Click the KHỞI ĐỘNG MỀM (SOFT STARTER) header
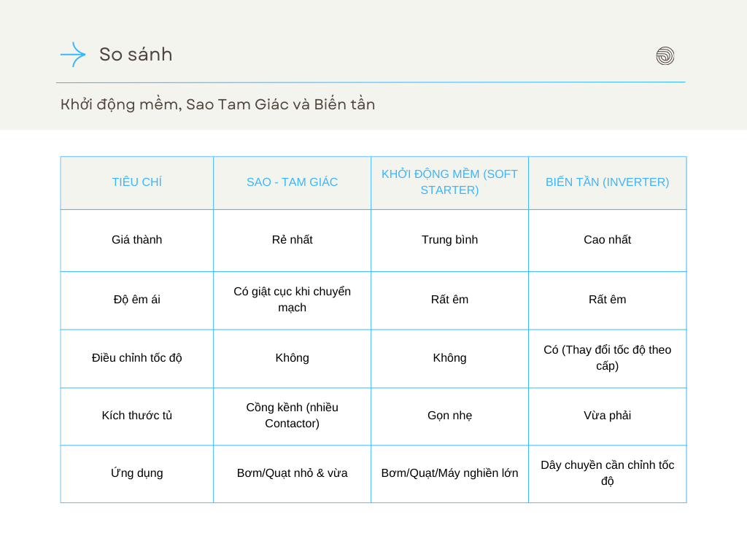The height and width of the screenshot is (560, 747). click(x=449, y=182)
